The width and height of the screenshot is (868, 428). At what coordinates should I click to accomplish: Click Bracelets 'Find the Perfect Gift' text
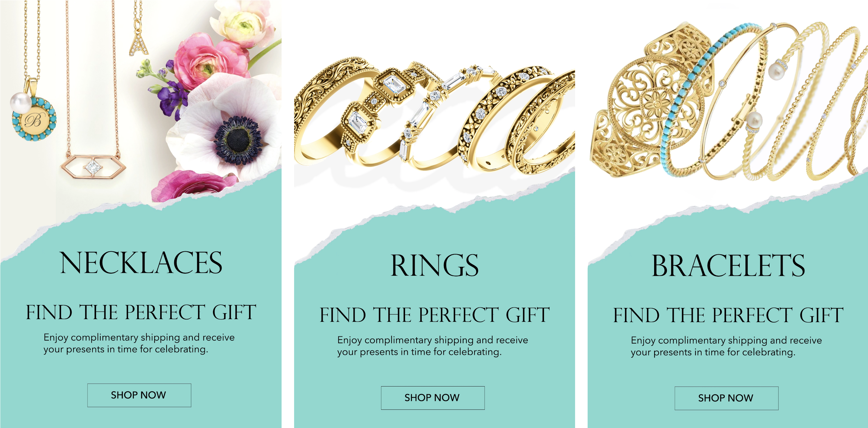(x=728, y=315)
